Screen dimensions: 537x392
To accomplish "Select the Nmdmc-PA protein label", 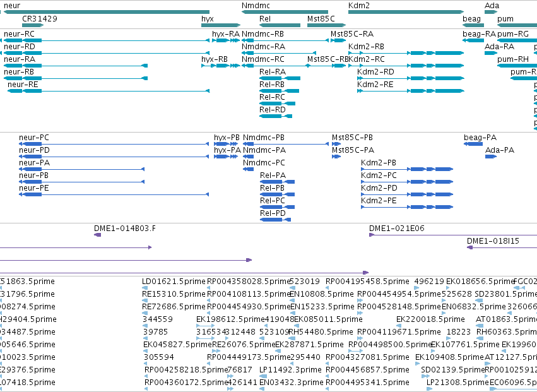I will (x=264, y=150).
